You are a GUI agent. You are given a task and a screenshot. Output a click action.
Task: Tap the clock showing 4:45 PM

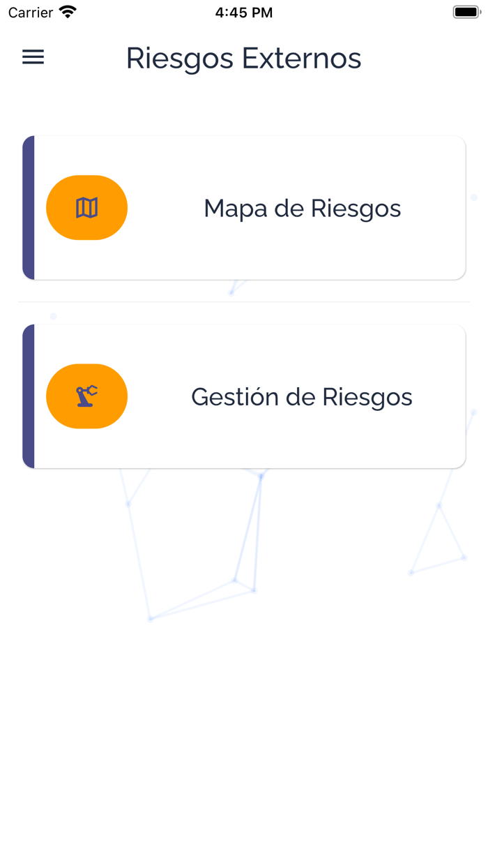click(x=243, y=11)
